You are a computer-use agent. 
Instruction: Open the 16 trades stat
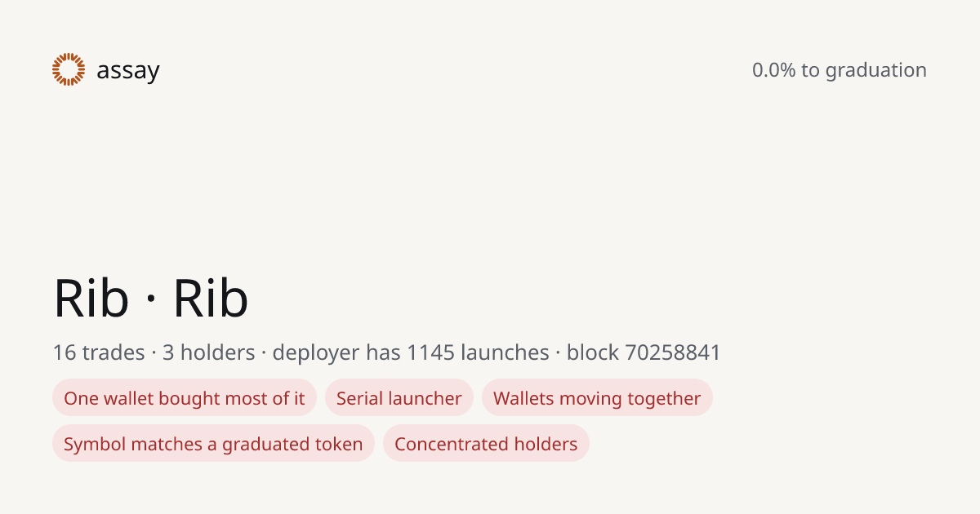click(99, 352)
